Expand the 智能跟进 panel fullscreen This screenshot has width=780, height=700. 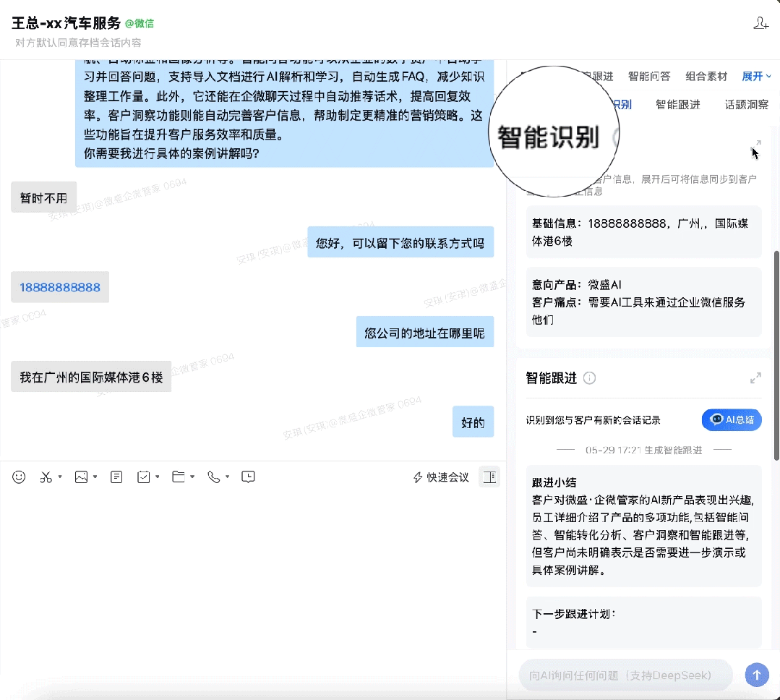click(x=756, y=377)
